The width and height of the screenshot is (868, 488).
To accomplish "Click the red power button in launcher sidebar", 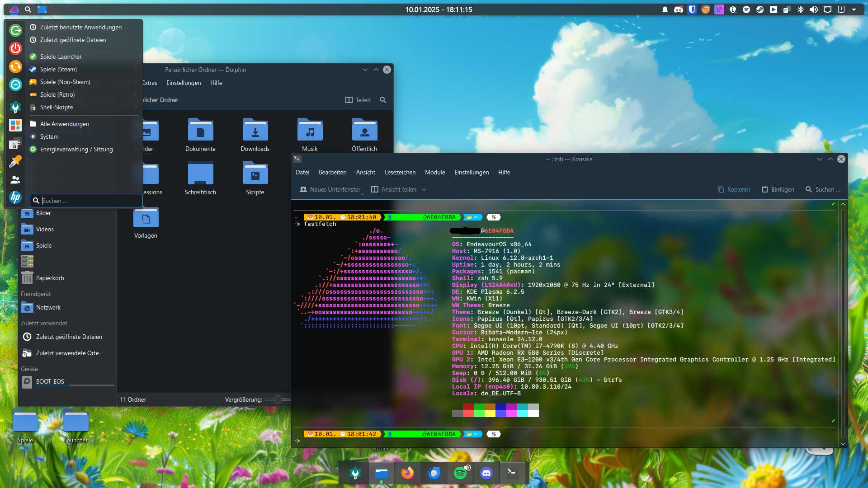I will [x=15, y=48].
